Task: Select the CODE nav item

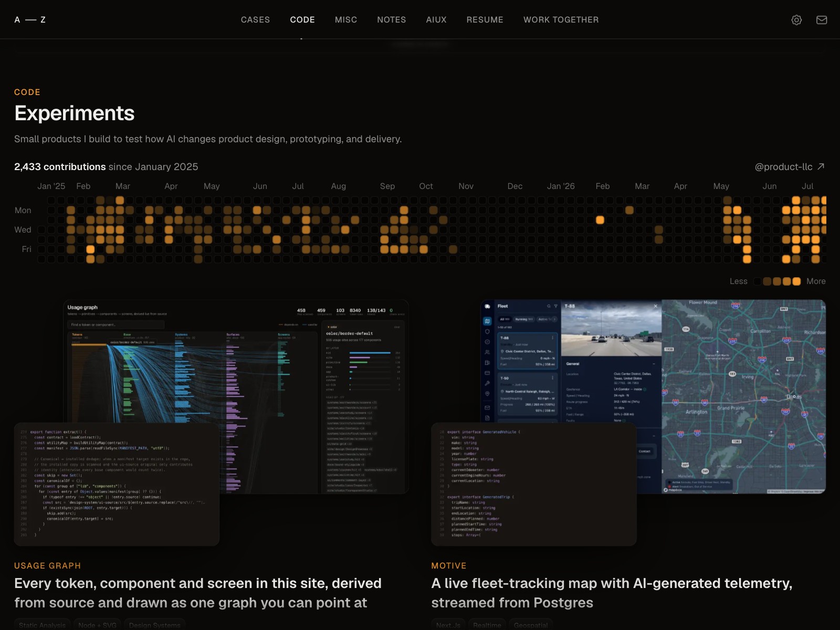Action: tap(302, 19)
